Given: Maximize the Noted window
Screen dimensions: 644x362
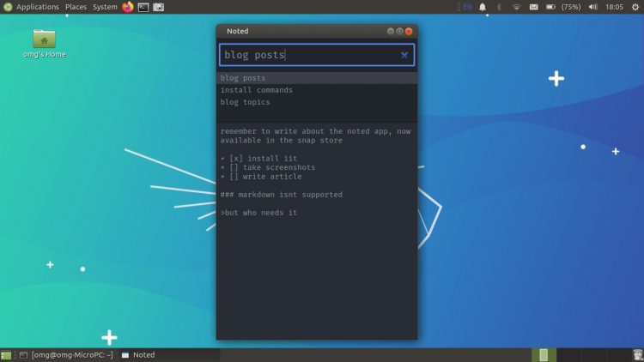Looking at the screenshot, I should point(399,31).
